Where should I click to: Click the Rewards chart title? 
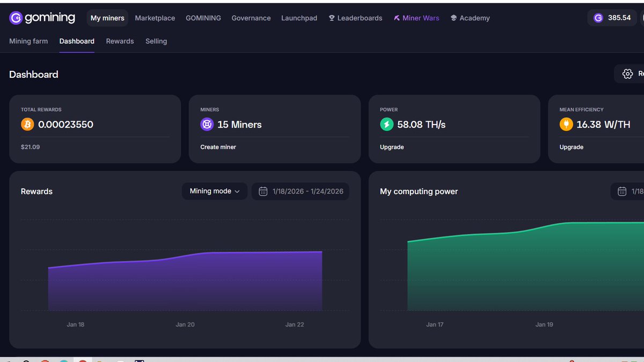click(x=36, y=191)
